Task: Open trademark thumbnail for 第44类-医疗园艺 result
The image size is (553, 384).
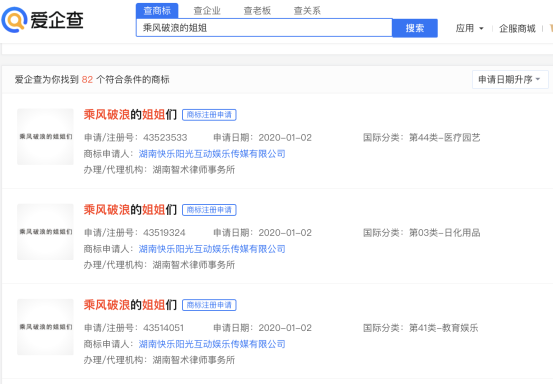Action: point(45,136)
